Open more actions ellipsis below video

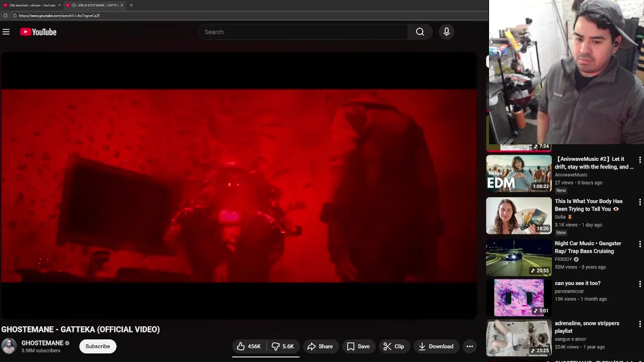(x=469, y=346)
